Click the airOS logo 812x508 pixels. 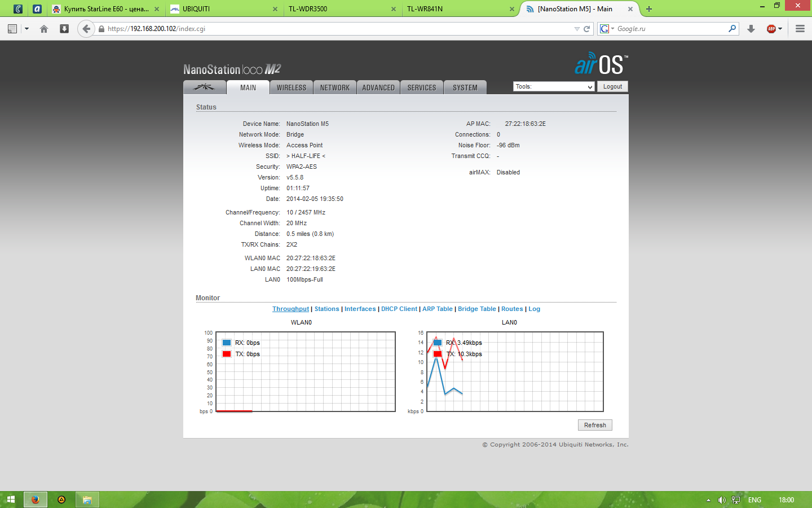pos(601,64)
